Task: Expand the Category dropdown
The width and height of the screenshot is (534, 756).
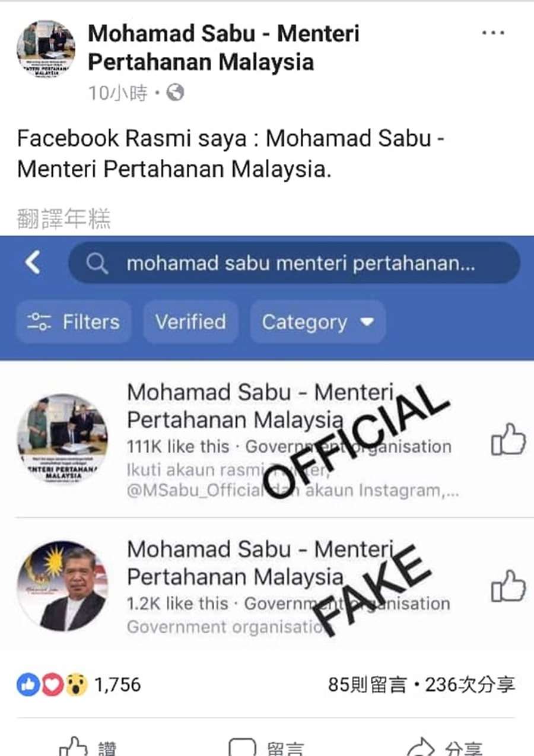Action: point(318,322)
